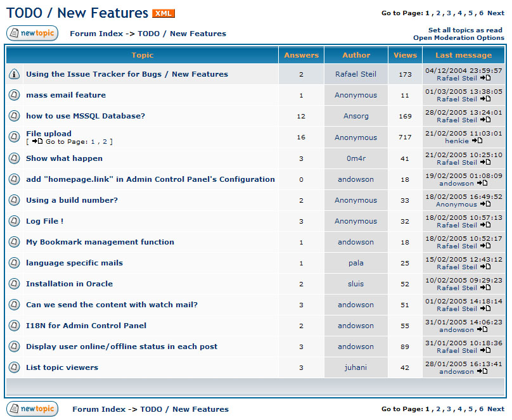The height and width of the screenshot is (420, 512).
Task: Open topic Using a build number?
Action: [x=72, y=200]
